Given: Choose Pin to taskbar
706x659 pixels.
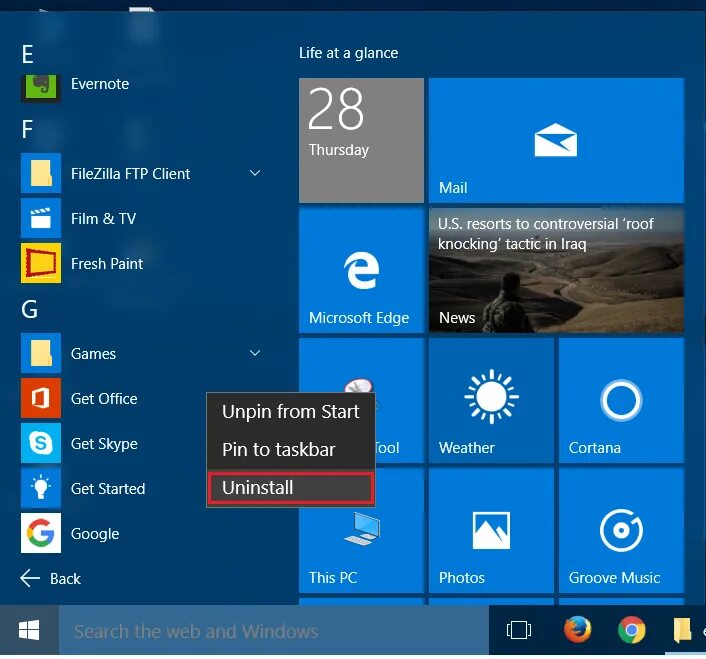Looking at the screenshot, I should [x=291, y=450].
